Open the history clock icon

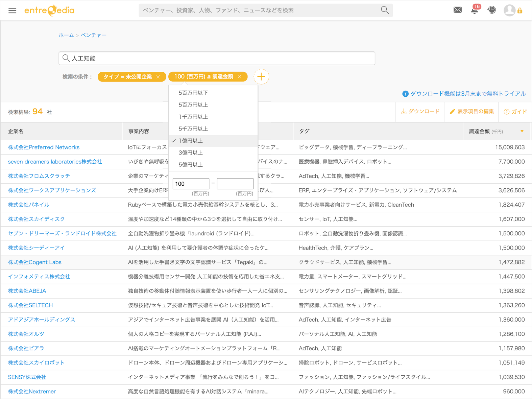point(491,10)
